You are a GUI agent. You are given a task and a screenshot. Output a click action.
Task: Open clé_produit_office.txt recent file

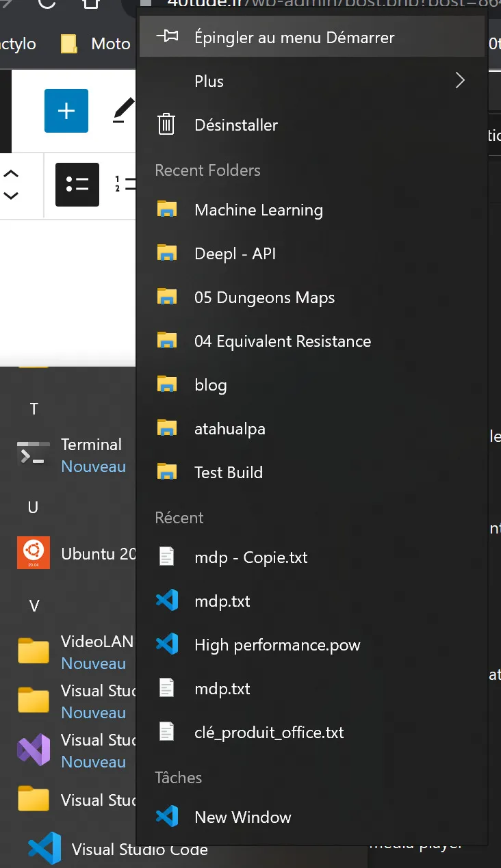click(312, 733)
